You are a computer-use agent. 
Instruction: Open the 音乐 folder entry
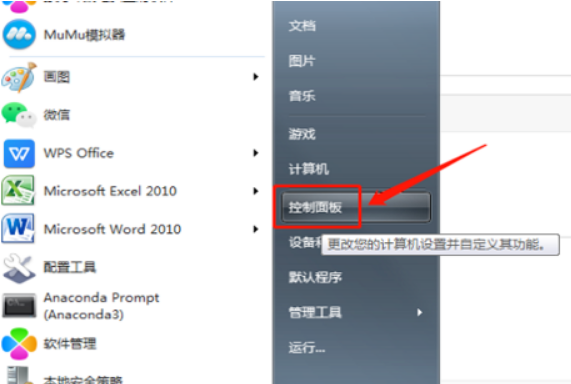click(302, 96)
